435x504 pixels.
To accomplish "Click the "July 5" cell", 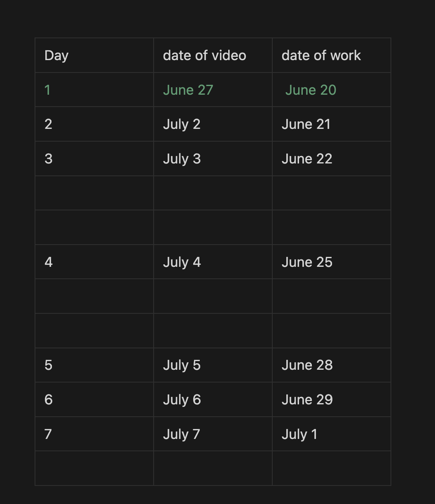I will (182, 365).
